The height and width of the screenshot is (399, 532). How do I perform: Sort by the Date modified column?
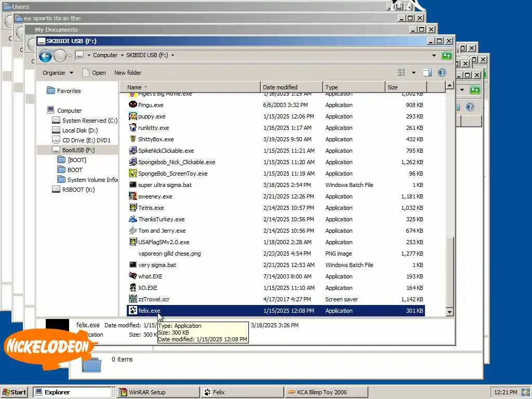click(x=291, y=87)
